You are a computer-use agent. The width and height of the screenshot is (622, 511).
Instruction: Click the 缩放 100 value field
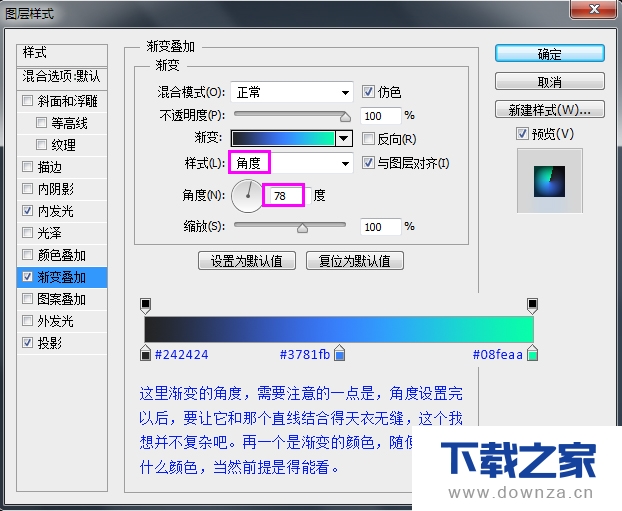[380, 227]
